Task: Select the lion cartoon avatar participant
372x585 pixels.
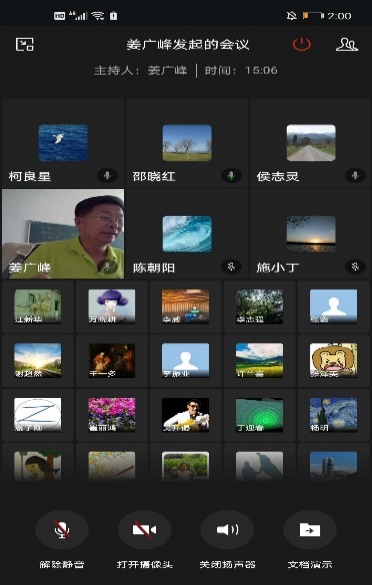Action: [333, 360]
